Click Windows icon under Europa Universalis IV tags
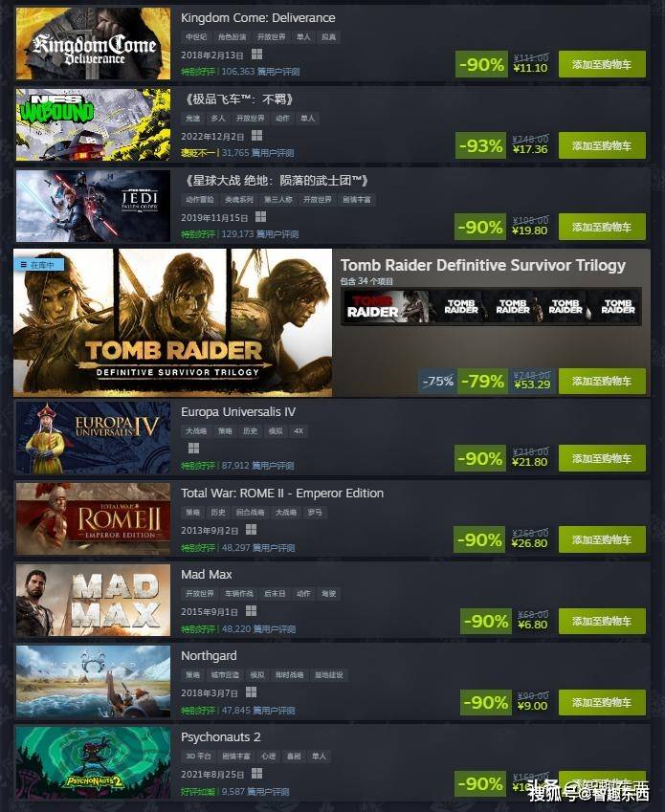This screenshot has width=665, height=812. (193, 449)
